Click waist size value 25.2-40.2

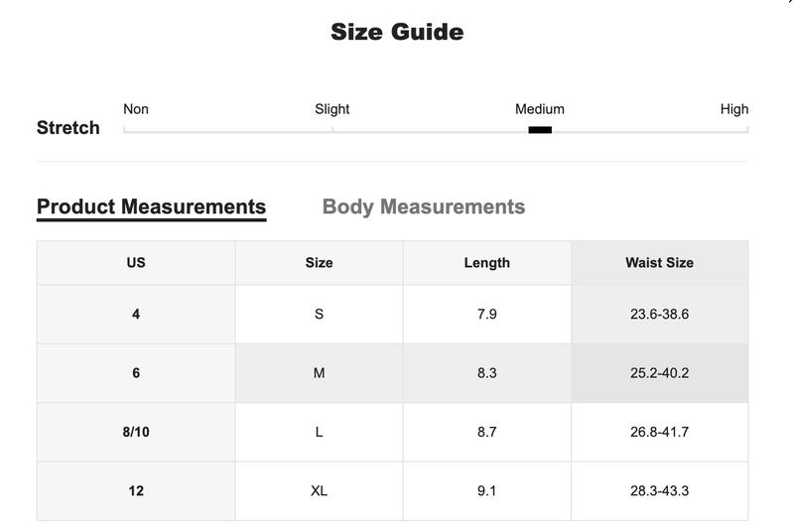[659, 373]
